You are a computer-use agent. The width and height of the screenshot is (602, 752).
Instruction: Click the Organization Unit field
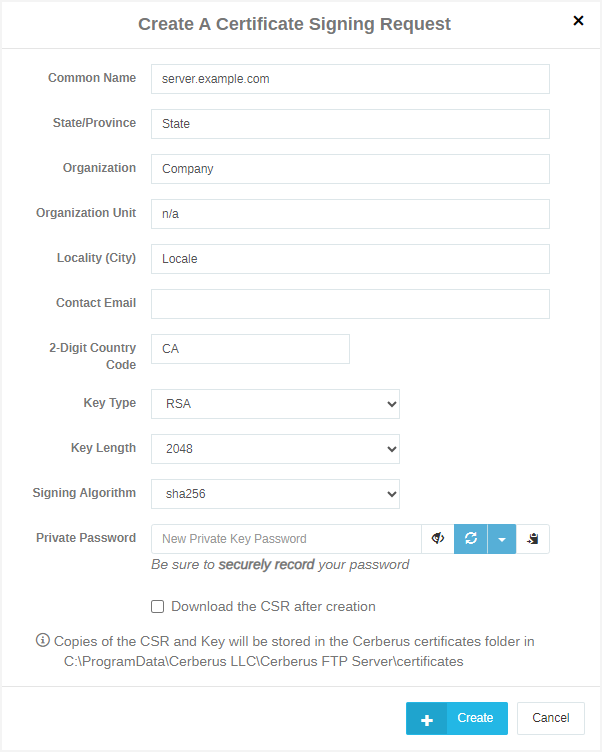point(350,214)
